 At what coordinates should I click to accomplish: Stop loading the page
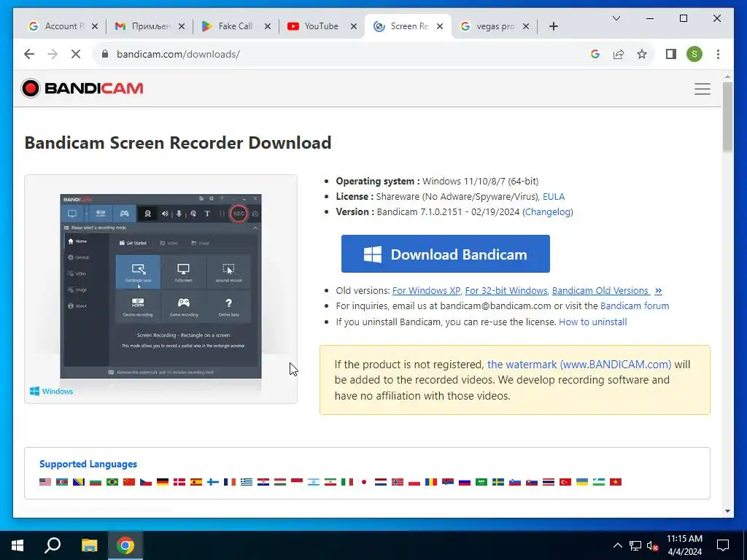(x=76, y=54)
